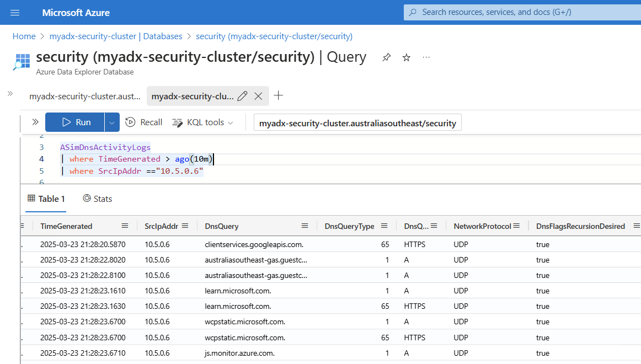Sort by the NetworkProtocol column header
Image resolution: width=641 pixels, height=364 pixels.
pos(482,226)
